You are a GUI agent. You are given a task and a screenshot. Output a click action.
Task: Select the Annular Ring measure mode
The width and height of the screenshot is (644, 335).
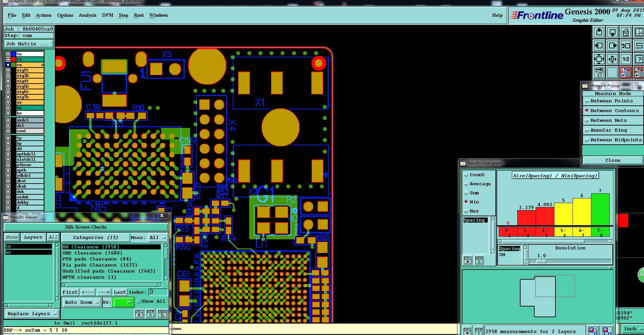pyautogui.click(x=613, y=130)
